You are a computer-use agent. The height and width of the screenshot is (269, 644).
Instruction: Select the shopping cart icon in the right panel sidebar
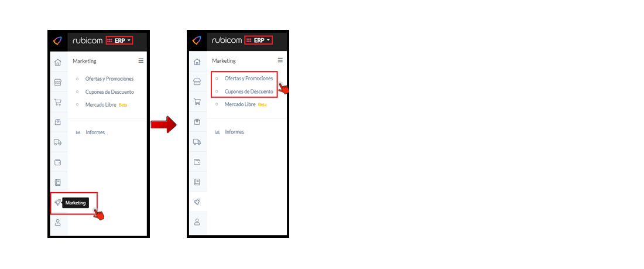tap(197, 101)
